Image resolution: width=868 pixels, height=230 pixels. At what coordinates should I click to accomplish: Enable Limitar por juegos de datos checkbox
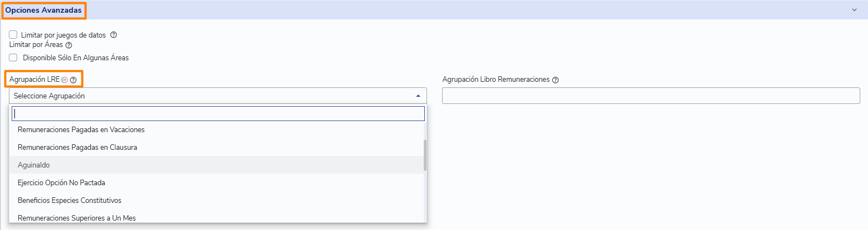(13, 35)
